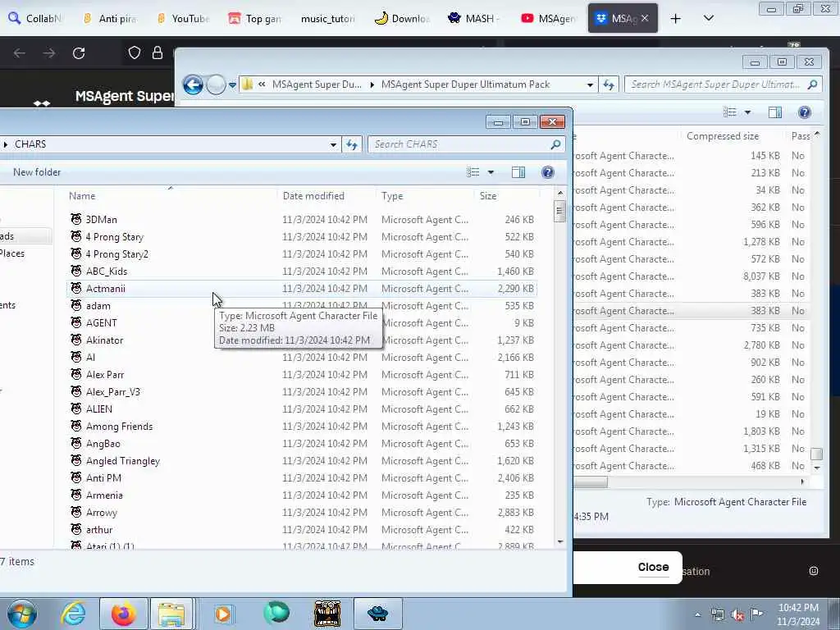This screenshot has width=840, height=630.
Task: Open the CHARS view options dropdown arrow
Action: [491, 172]
